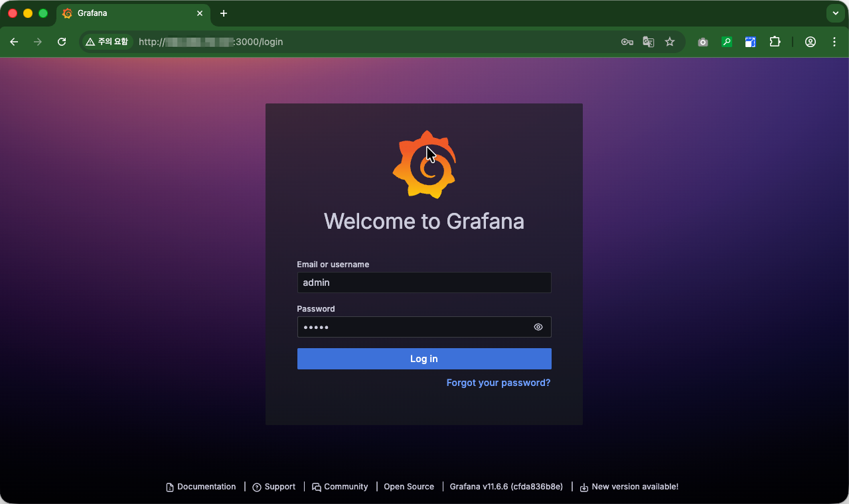Open the Forgot your password link
The width and height of the screenshot is (849, 504).
pyautogui.click(x=498, y=383)
